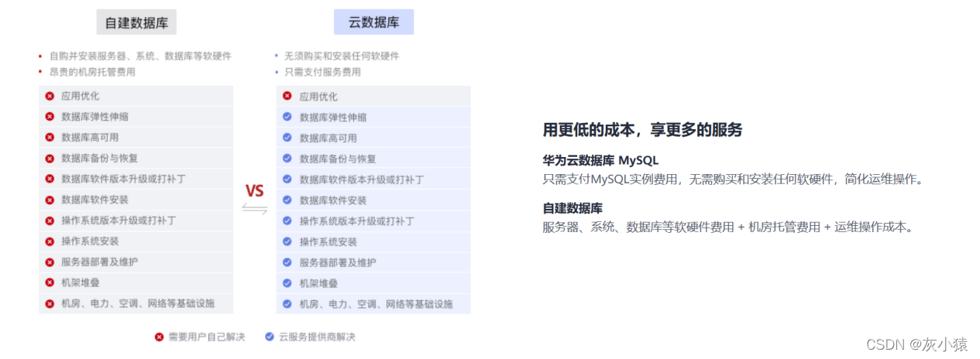
Task: Click red cross icon beside 应用优化 in 云数据库 list
Action: (287, 96)
